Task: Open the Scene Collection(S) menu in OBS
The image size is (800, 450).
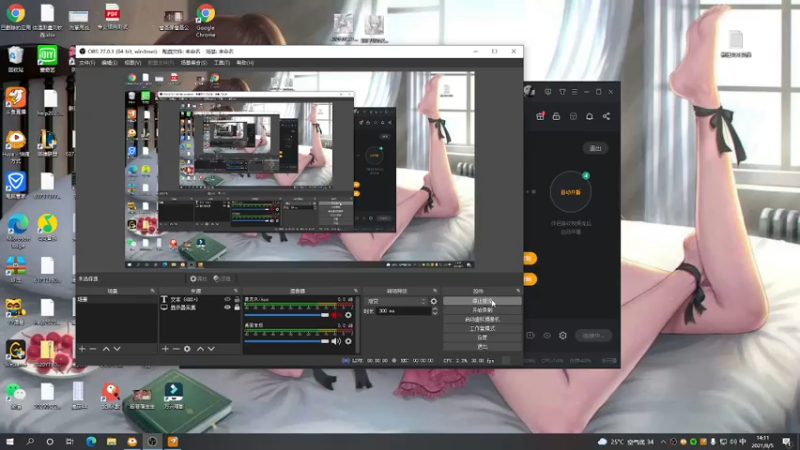Action: (x=194, y=63)
